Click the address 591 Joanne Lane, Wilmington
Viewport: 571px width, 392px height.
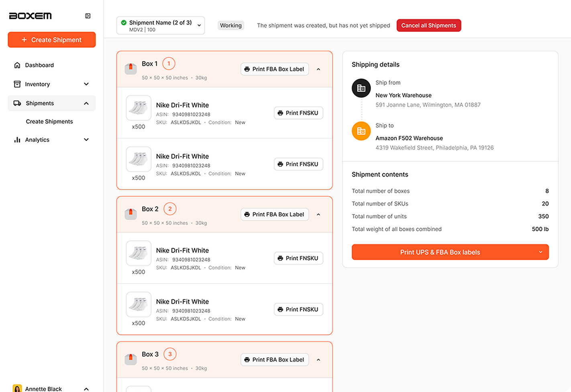tap(428, 105)
